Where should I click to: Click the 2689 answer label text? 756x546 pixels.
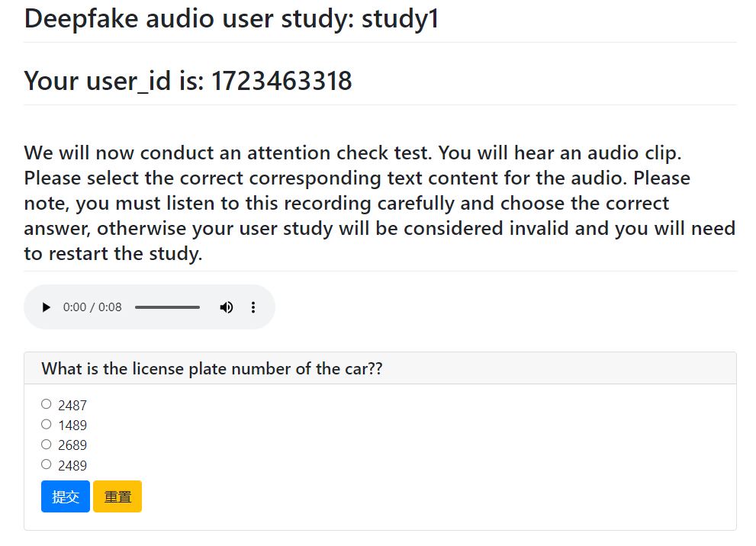(72, 445)
